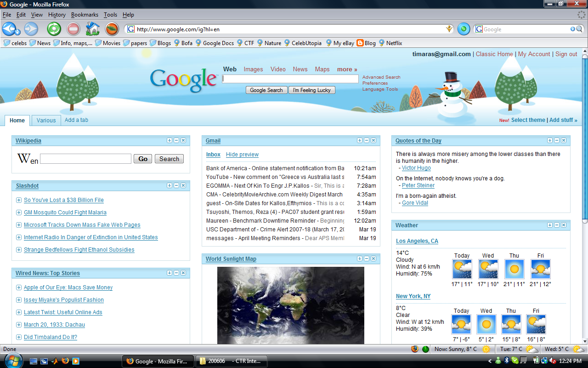Open the Wikipedia gadget dropdown menu arrow
The height and width of the screenshot is (368, 588).
tap(170, 140)
